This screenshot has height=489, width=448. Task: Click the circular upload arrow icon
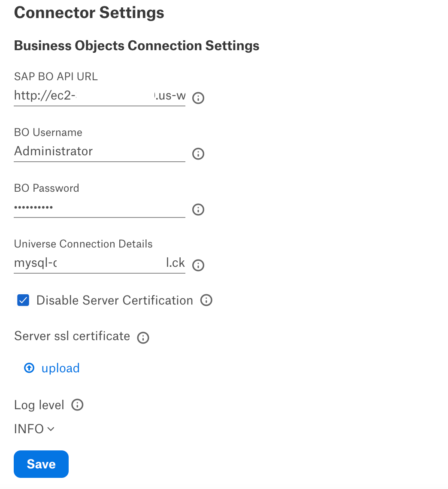29,368
